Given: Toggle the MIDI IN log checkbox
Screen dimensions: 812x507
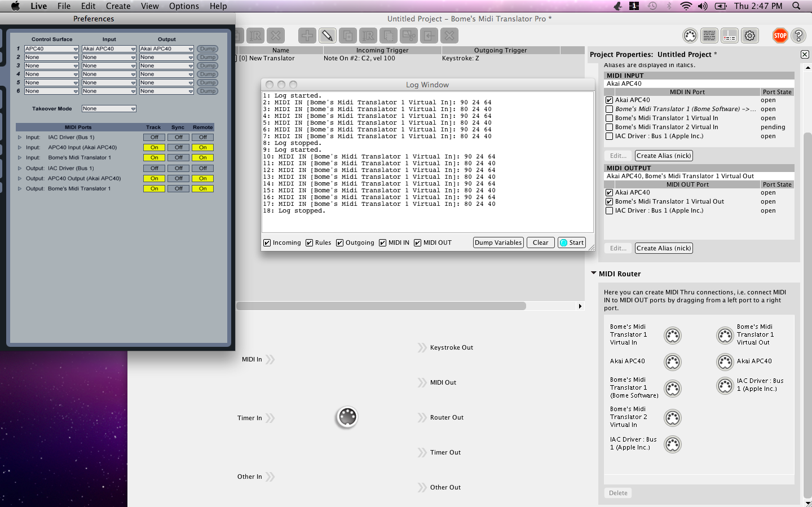Looking at the screenshot, I should point(383,243).
